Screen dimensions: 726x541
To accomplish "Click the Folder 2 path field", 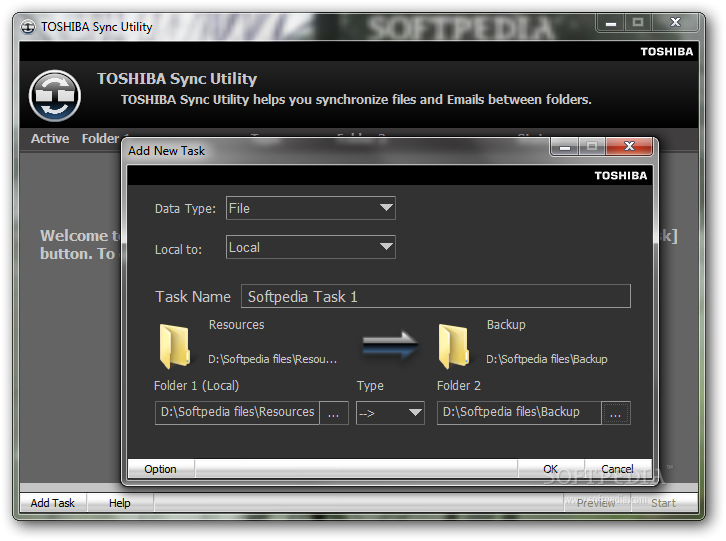I will coord(519,413).
